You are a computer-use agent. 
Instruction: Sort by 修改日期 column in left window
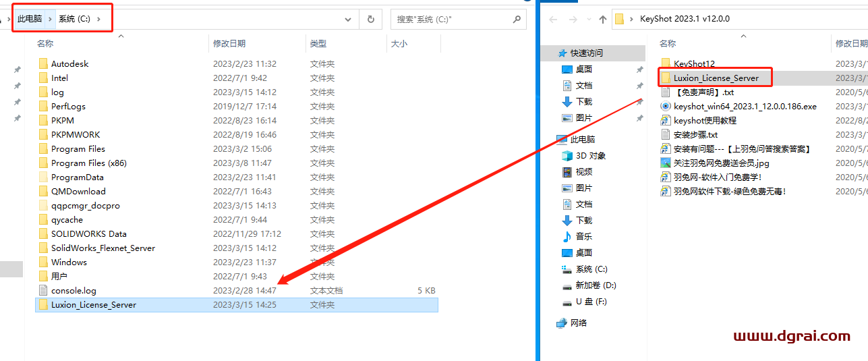[x=229, y=43]
